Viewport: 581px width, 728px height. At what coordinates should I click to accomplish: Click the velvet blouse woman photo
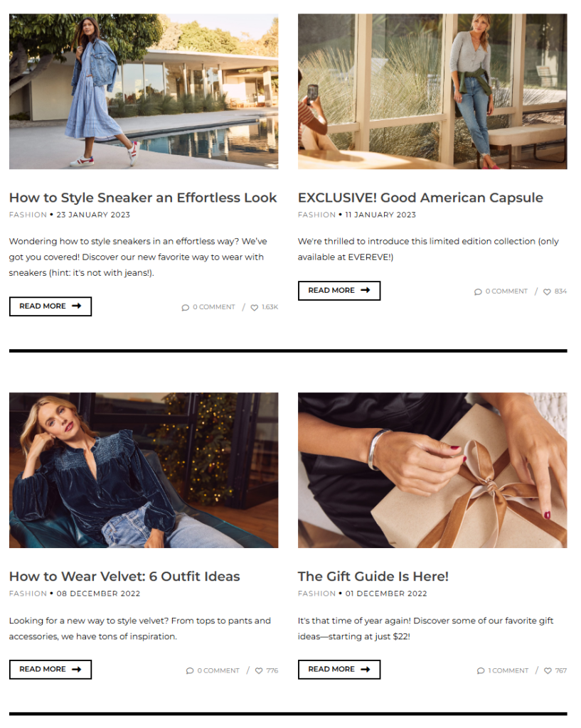tap(144, 471)
